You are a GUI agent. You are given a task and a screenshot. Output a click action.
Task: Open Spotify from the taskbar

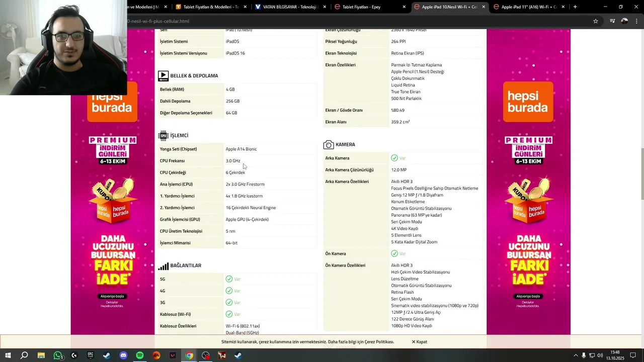(140, 355)
